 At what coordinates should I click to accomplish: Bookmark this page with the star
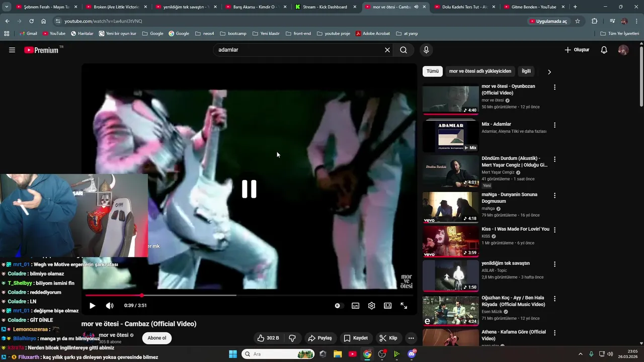click(x=578, y=21)
